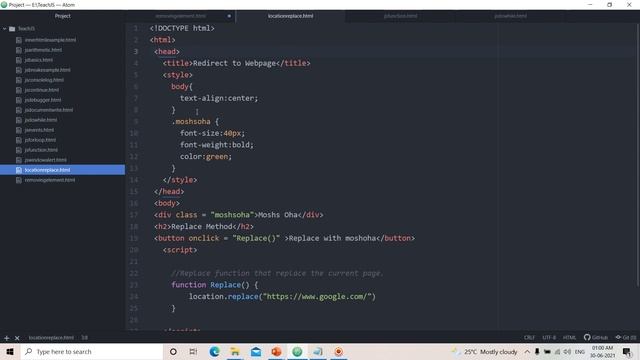Click the editor vertical scrollbar

[x=638, y=155]
